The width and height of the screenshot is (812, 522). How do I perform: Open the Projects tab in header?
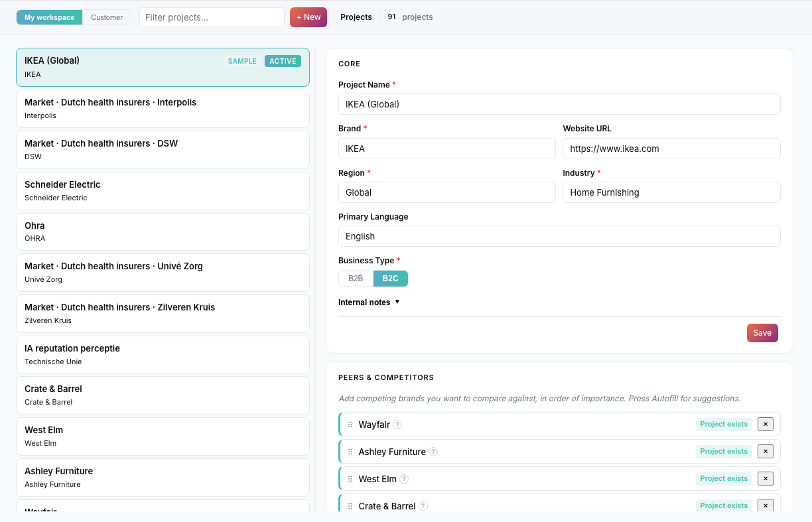(356, 17)
